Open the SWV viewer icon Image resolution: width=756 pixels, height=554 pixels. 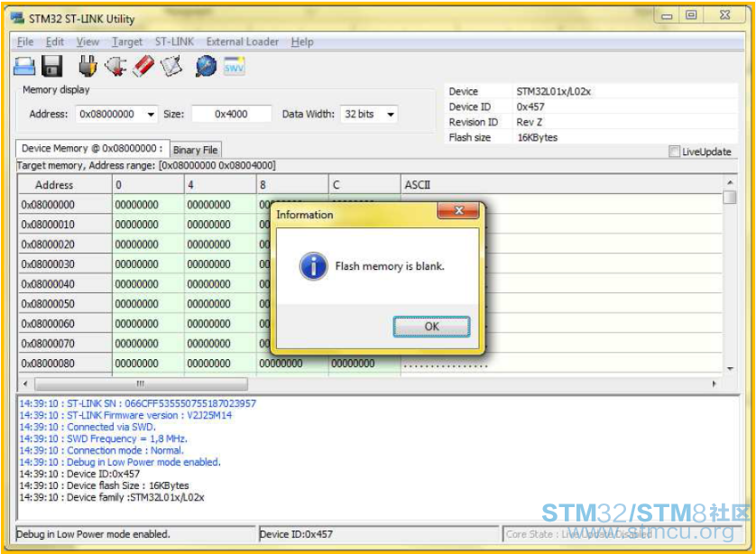coord(234,67)
